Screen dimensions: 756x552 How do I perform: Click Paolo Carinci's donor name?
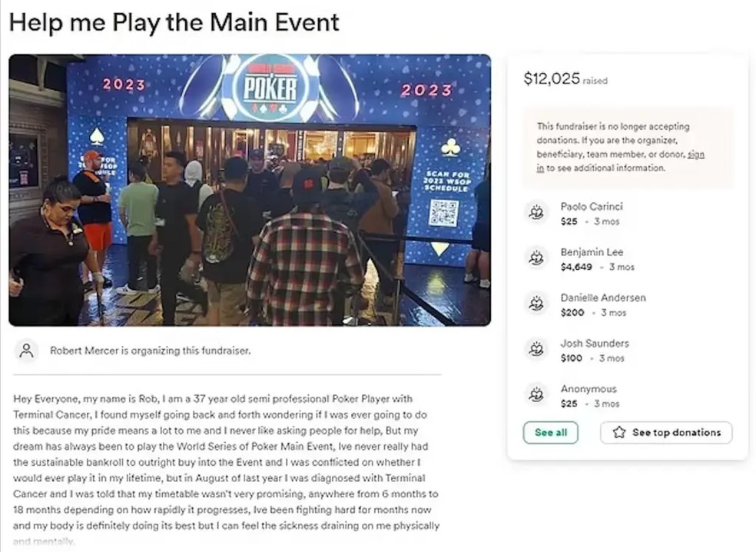click(x=593, y=206)
